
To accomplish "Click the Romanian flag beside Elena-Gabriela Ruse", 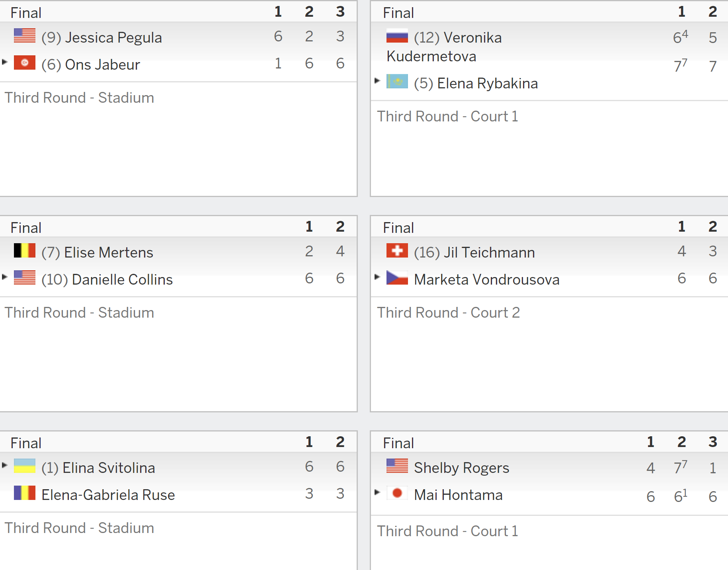I will [x=25, y=493].
